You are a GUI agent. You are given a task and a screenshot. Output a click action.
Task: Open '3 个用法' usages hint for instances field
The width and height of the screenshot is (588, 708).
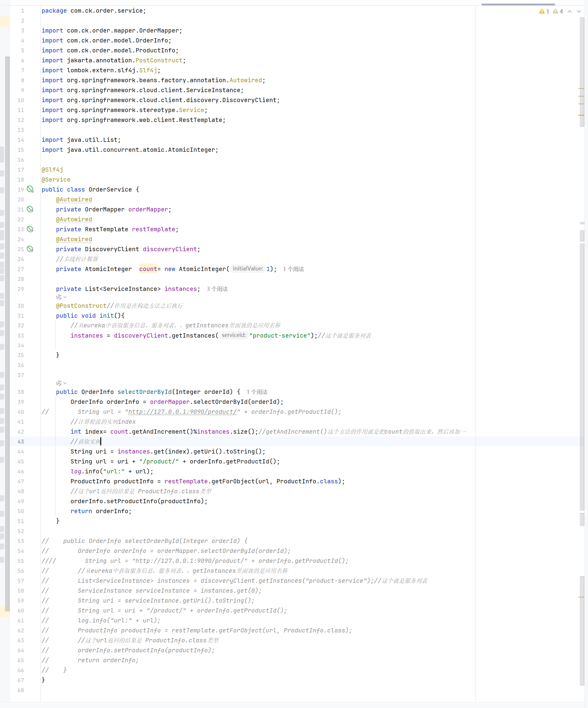217,289
